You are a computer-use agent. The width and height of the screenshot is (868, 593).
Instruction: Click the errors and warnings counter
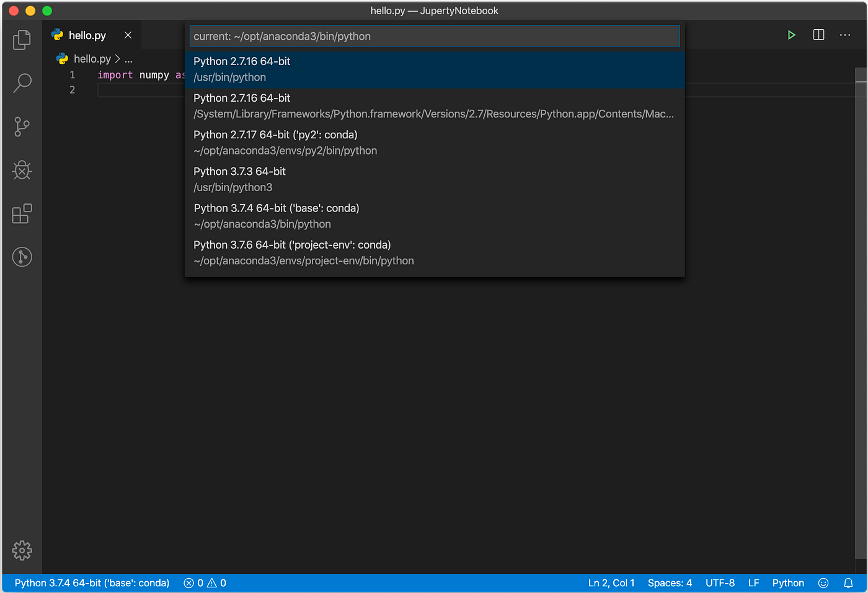click(x=204, y=583)
